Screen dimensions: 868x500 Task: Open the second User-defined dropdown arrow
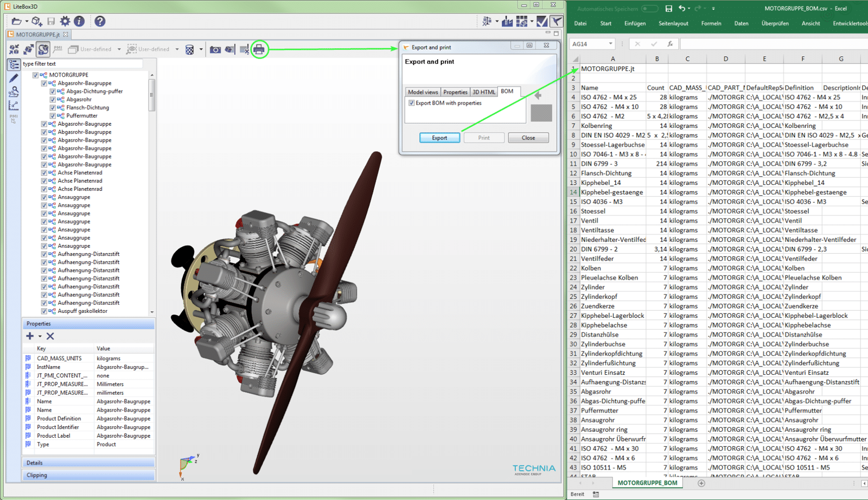pos(177,49)
